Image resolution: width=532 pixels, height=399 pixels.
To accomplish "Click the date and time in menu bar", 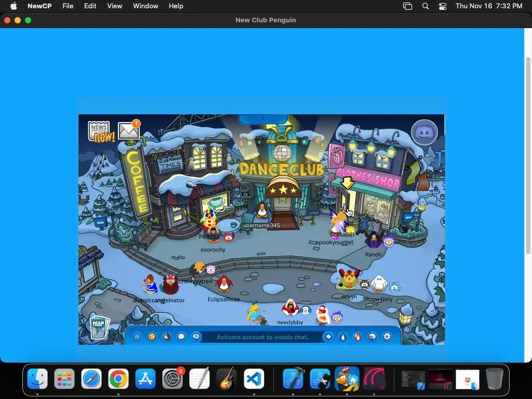I will coord(489,6).
